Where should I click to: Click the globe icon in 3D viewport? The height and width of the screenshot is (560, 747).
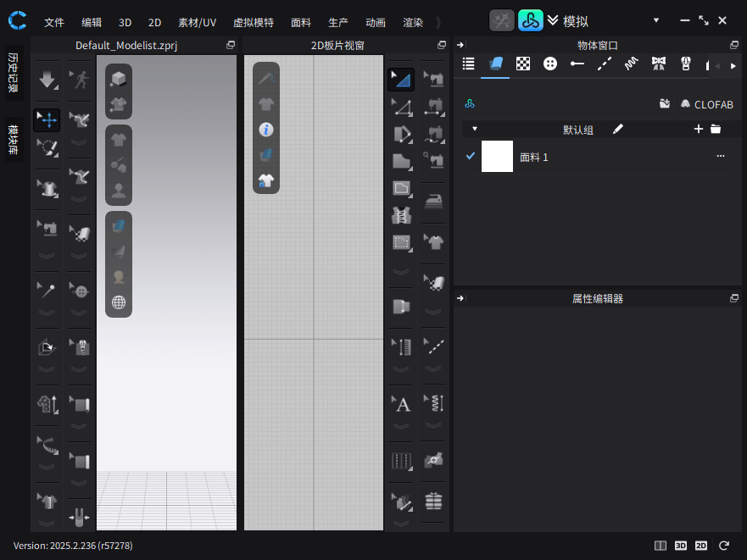click(119, 302)
